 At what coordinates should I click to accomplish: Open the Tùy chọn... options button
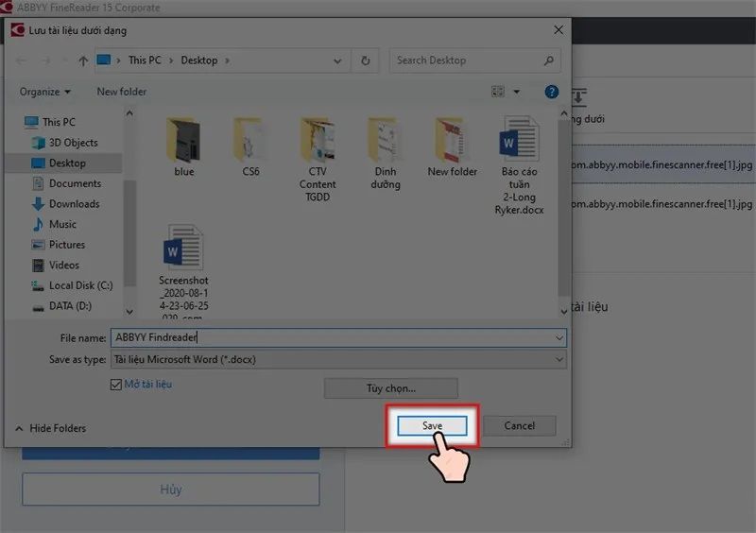[x=391, y=388]
